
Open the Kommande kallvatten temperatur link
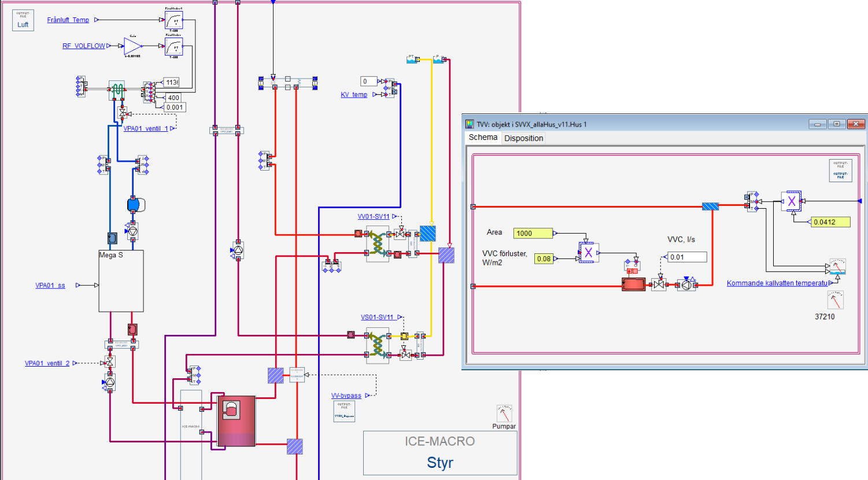tap(777, 283)
